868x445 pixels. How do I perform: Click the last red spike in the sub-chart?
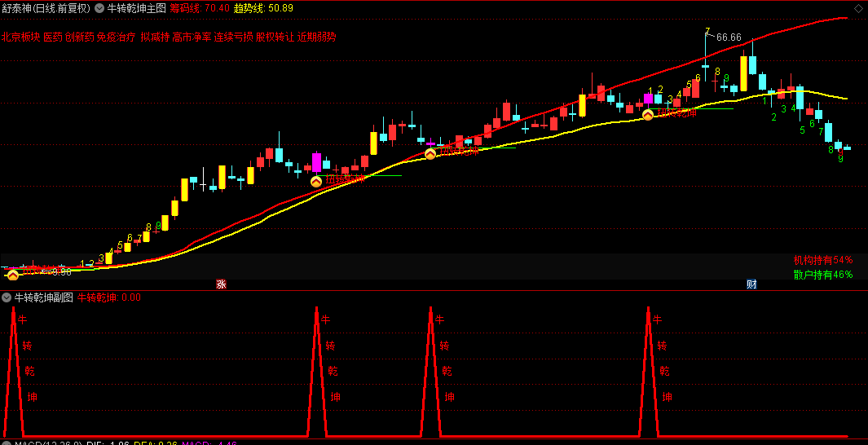coord(648,371)
